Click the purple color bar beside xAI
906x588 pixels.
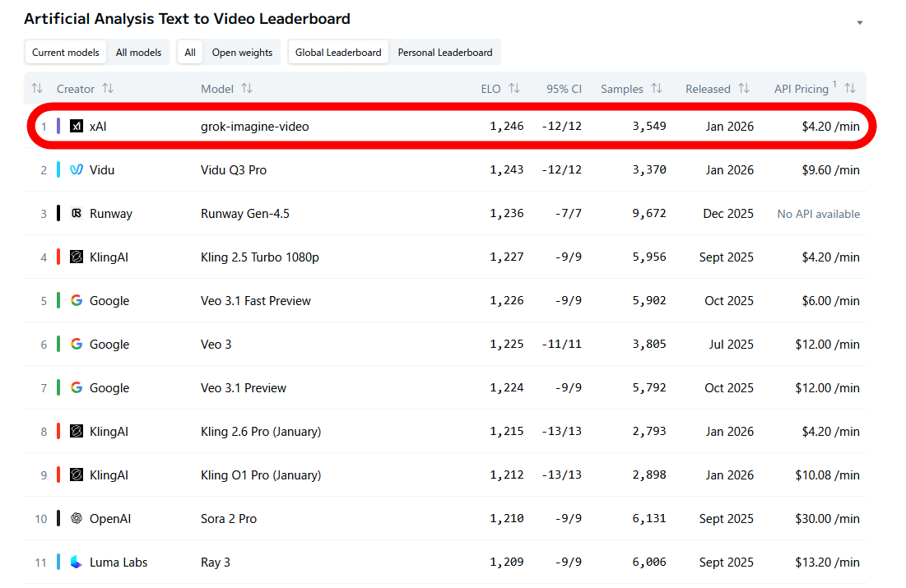[58, 127]
